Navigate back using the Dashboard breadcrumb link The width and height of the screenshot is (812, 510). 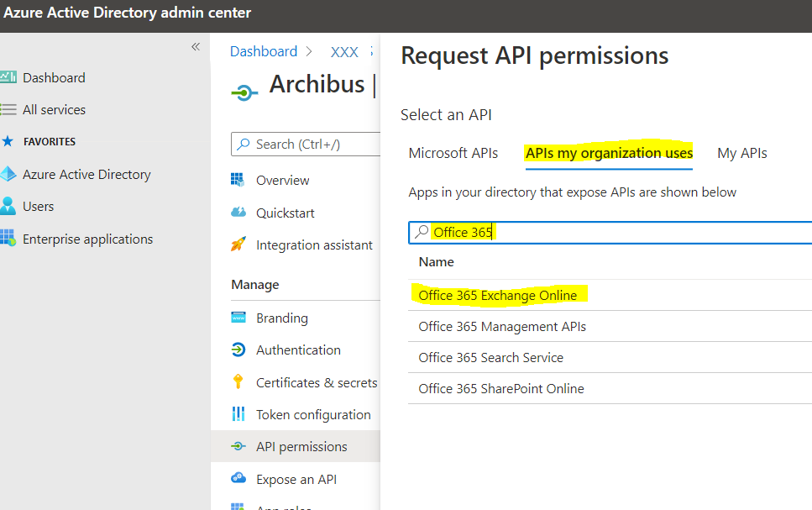[x=264, y=51]
